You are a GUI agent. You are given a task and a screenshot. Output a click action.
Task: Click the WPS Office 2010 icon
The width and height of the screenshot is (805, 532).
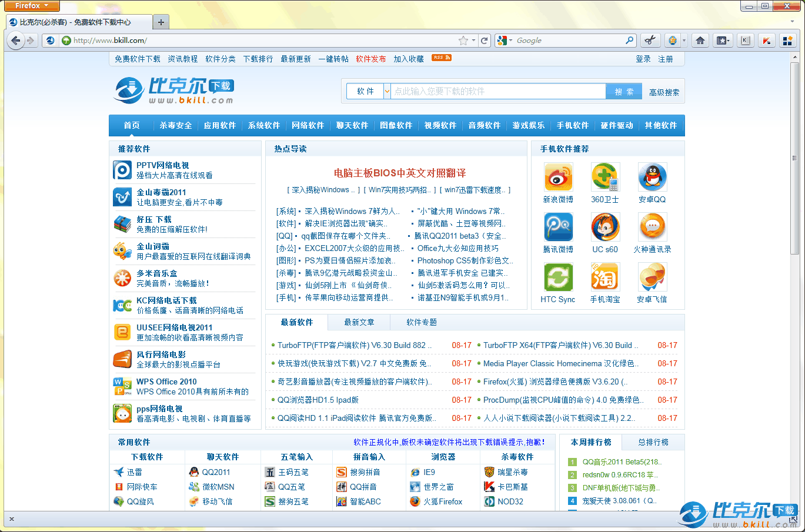pyautogui.click(x=122, y=386)
